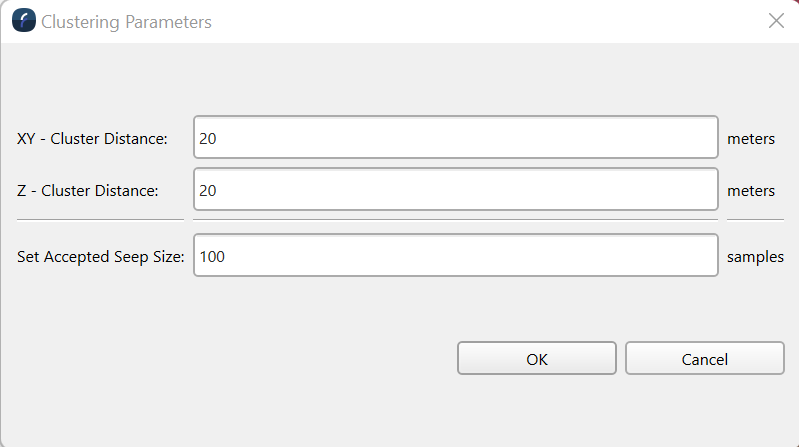Click the Z - Cluster Distance label
Viewport: 799px width, 447px height.
(x=88, y=191)
